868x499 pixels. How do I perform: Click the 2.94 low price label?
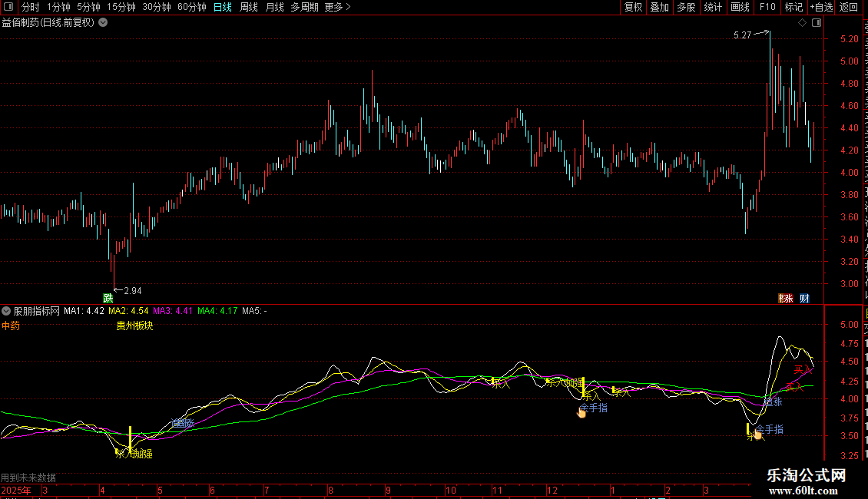pyautogui.click(x=133, y=291)
